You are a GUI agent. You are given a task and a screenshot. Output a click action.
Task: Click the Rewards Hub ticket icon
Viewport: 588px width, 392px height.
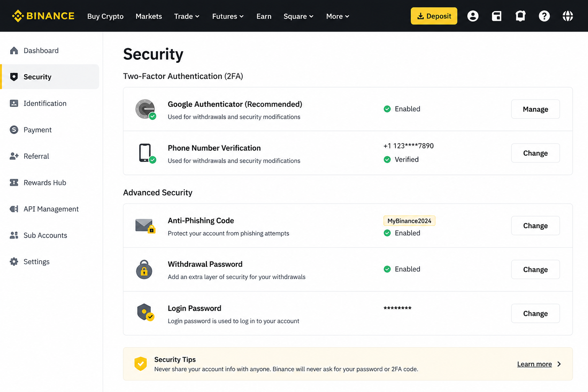[14, 183]
